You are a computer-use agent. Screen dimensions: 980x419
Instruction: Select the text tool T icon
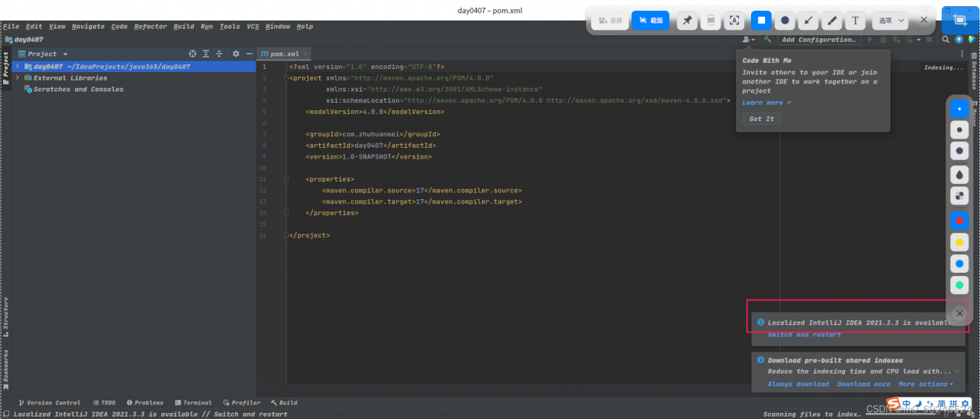(856, 21)
